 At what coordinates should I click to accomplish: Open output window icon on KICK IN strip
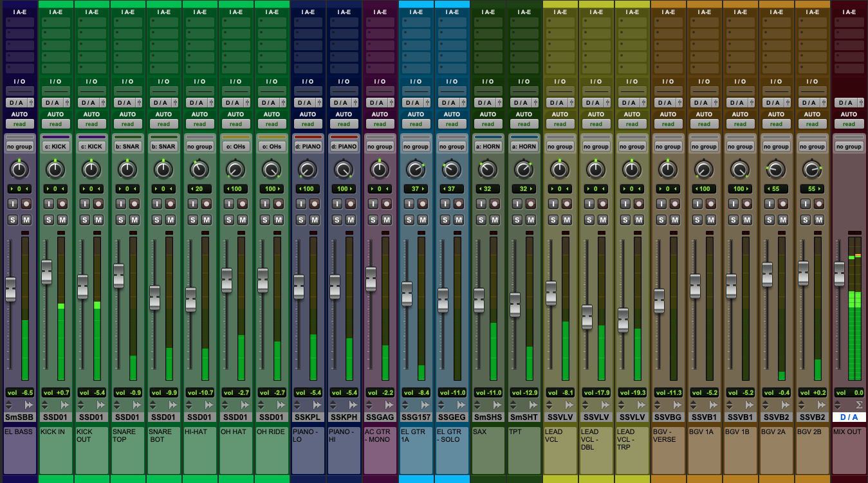pos(67,103)
